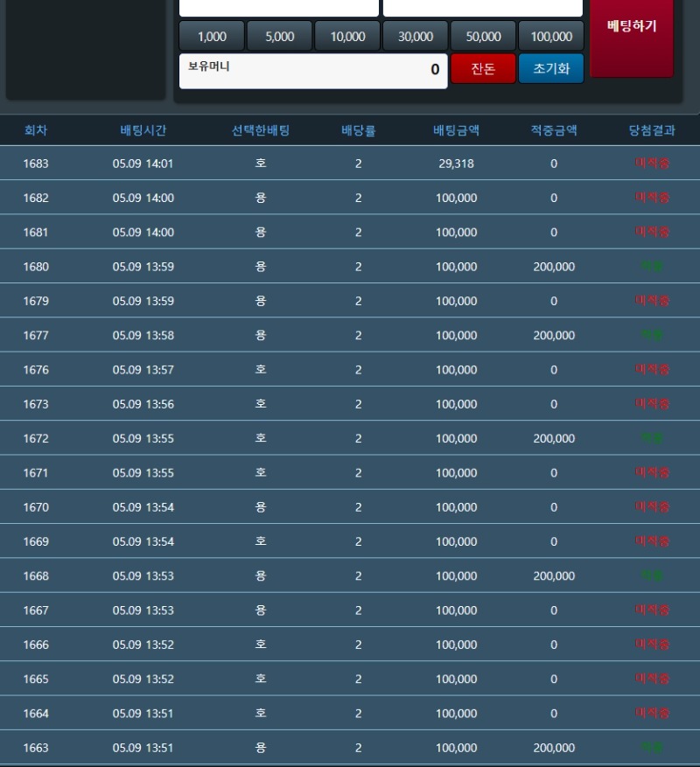Add the 5,000 bet amount
The width and height of the screenshot is (700, 767).
pos(279,36)
